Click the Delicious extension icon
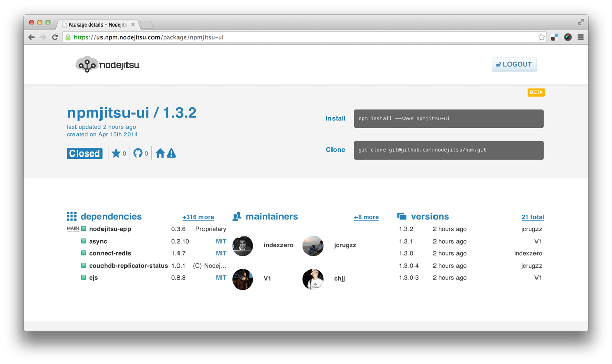Screen dimensions: 612x364 [x=555, y=37]
